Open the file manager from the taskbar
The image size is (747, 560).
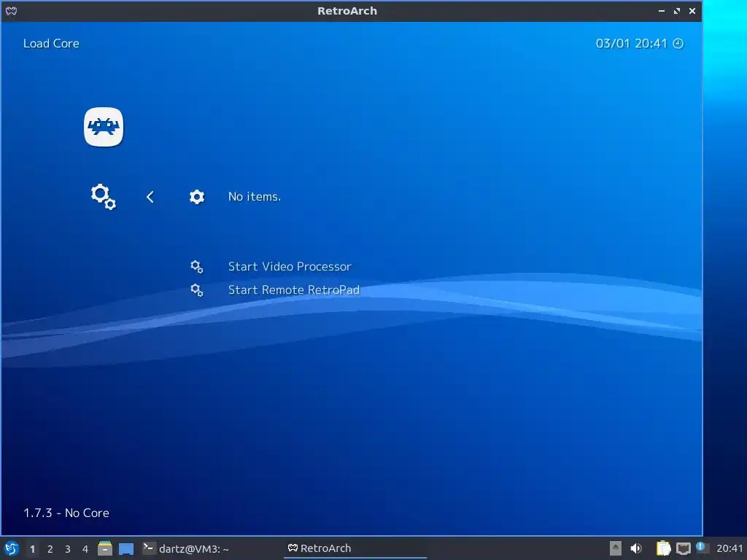[x=105, y=548]
